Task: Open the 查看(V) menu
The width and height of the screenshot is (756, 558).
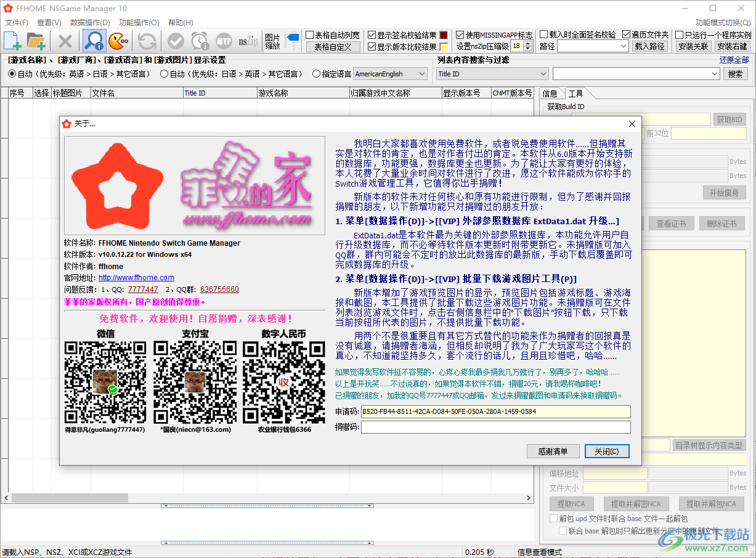Action: 49,23
